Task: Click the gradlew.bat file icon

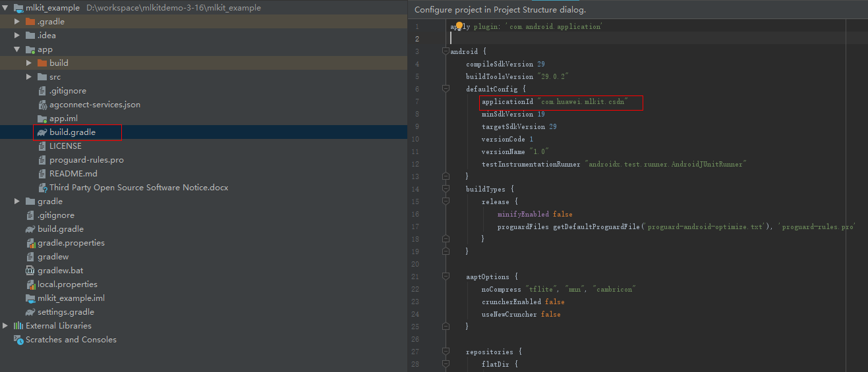Action: 30,271
